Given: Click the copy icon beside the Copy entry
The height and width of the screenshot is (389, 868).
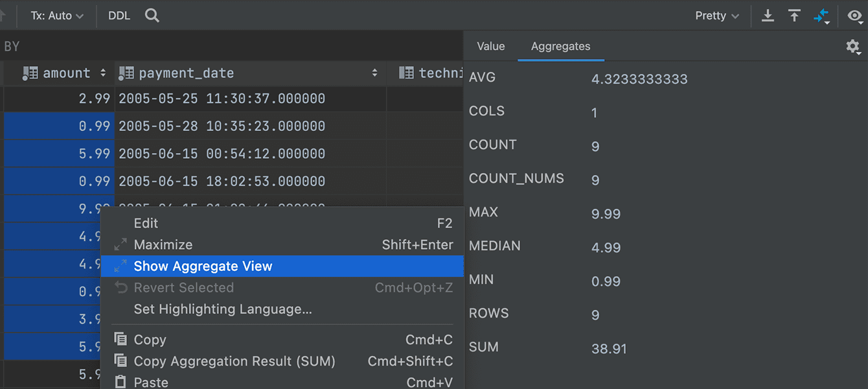Looking at the screenshot, I should 120,338.
